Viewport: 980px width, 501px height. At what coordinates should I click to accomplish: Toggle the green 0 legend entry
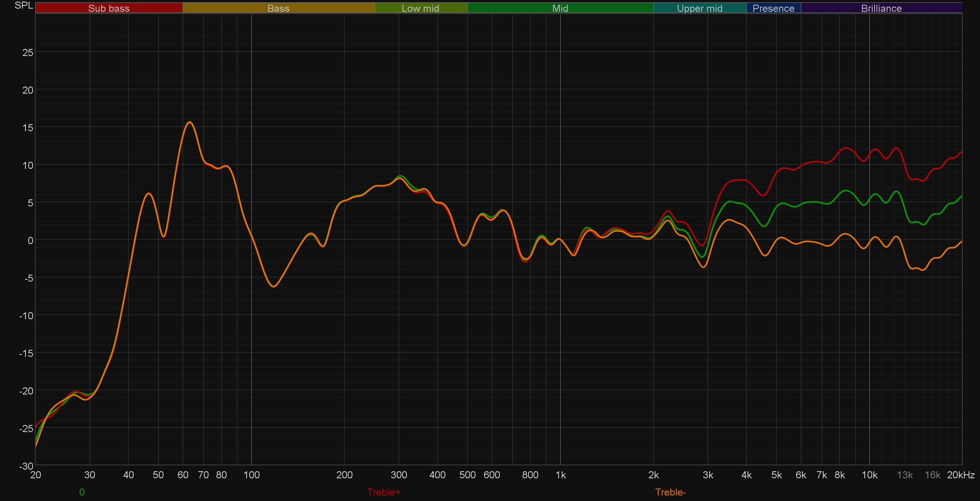82,492
